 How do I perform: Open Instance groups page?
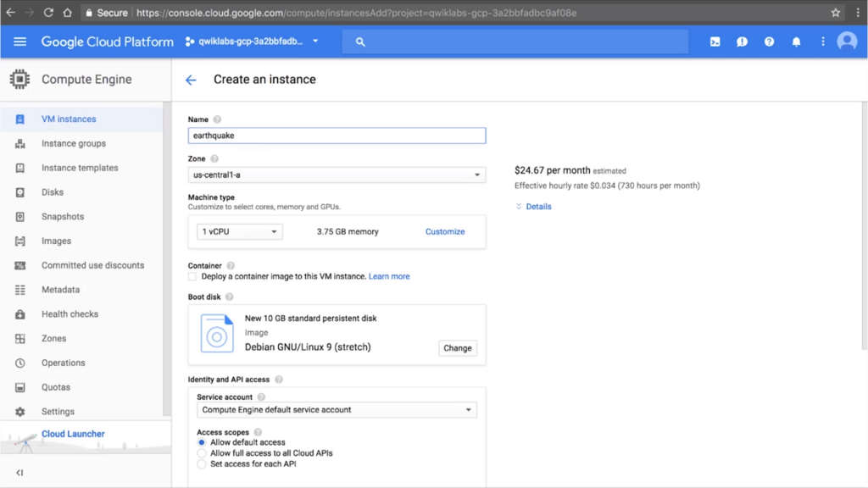click(x=74, y=143)
